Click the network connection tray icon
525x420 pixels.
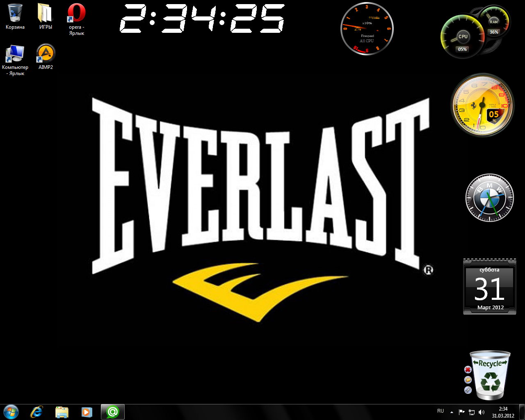click(x=472, y=412)
